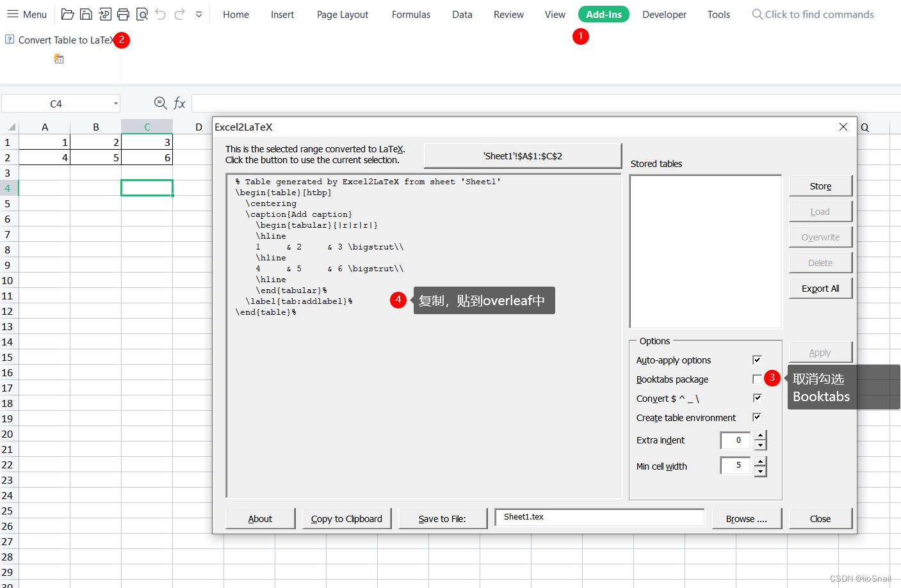This screenshot has height=588, width=901.
Task: Toggle the Convert $ ^ _ \ checkbox
Action: coord(757,398)
